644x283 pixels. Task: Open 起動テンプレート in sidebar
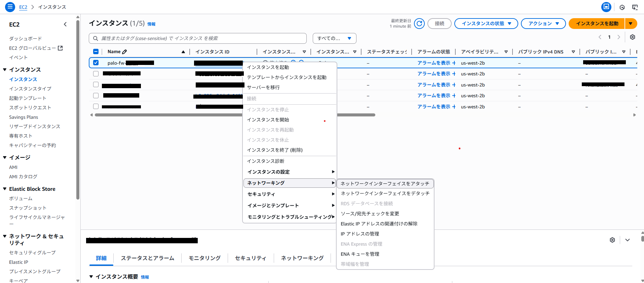tap(28, 98)
